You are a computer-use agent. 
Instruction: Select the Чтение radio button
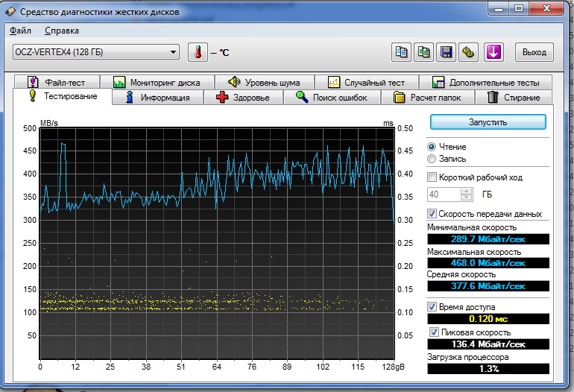pyautogui.click(x=432, y=147)
